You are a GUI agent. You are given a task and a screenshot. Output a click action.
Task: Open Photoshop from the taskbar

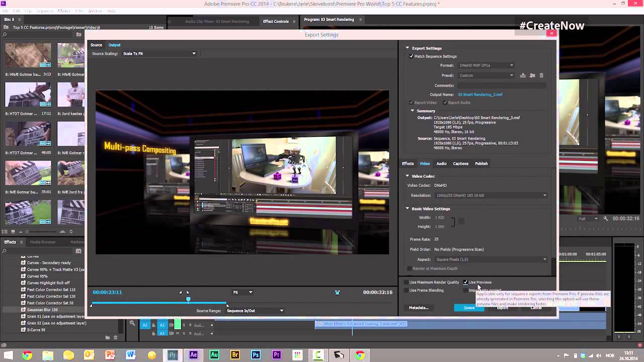pos(256,355)
